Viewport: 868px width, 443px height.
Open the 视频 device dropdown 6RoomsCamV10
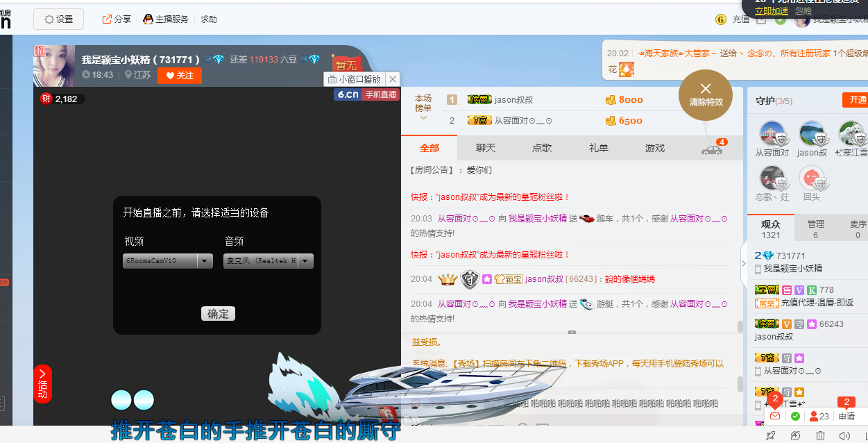[168, 261]
